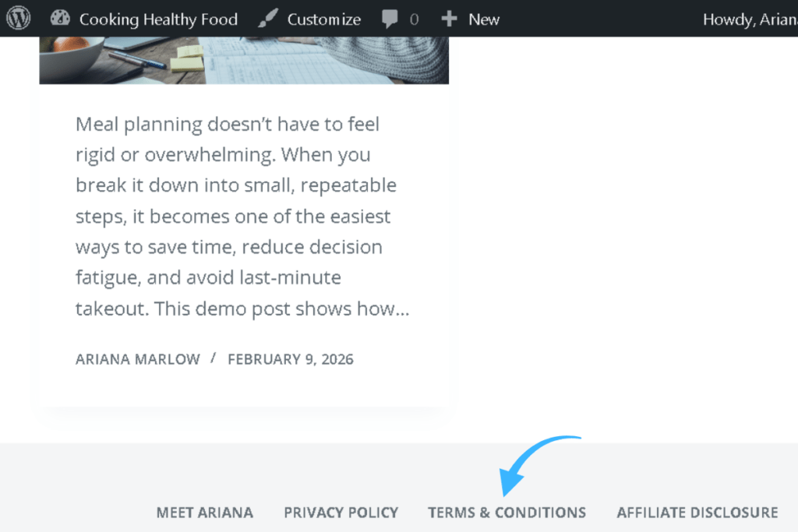Click the Ariana Marlow author link
This screenshot has height=532, width=798.
point(137,359)
